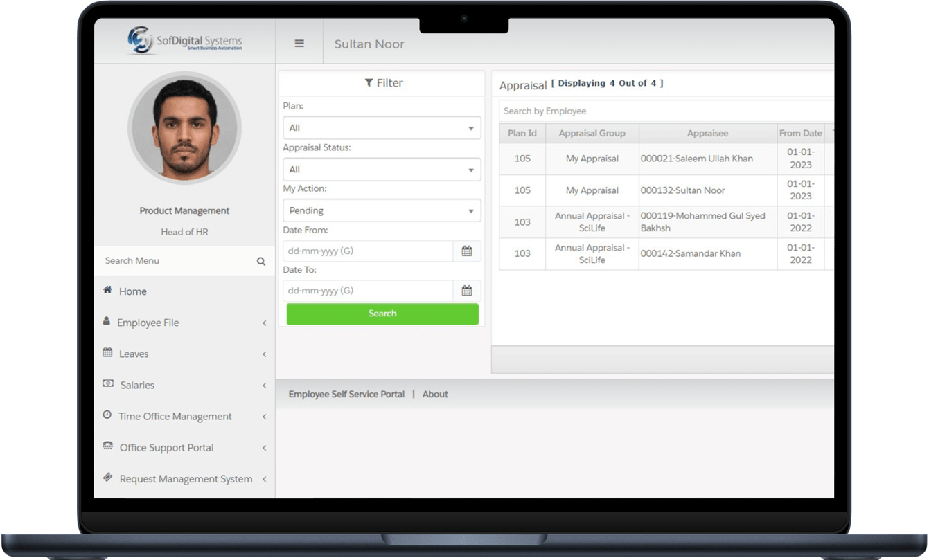Toggle the sidebar with the hamburger menu
This screenshot has width=929, height=560.
click(x=299, y=43)
